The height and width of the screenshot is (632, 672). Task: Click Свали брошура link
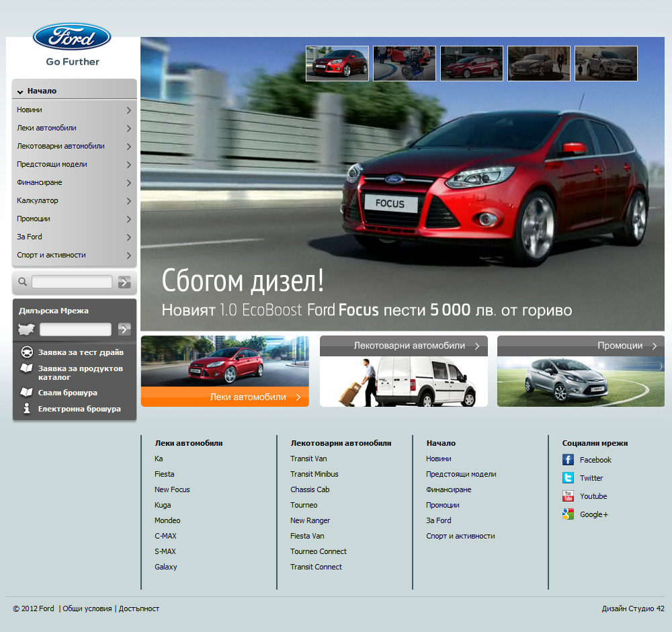pyautogui.click(x=67, y=393)
